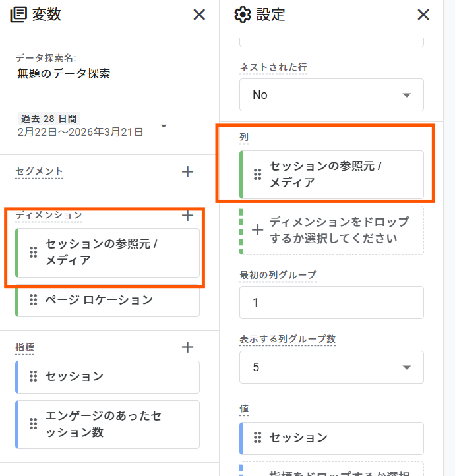Screen dimensions: 455x476
Task: Grab drag handle of ページ ロケーション dimension
Action: [32, 300]
